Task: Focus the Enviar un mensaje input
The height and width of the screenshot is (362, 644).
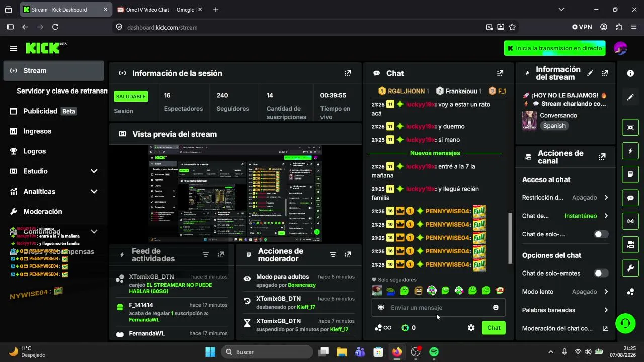Action: pos(438,308)
